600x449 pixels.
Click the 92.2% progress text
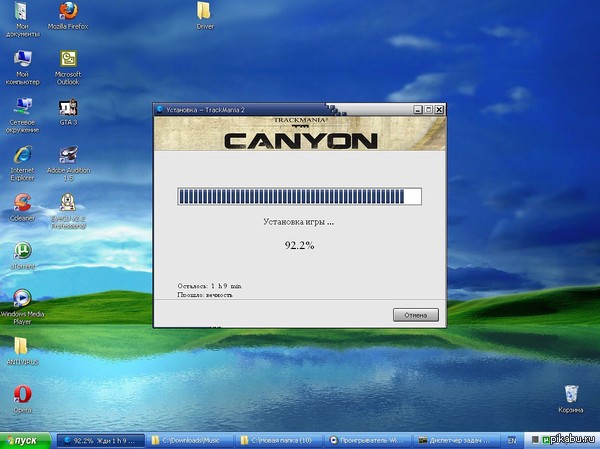[x=299, y=245]
